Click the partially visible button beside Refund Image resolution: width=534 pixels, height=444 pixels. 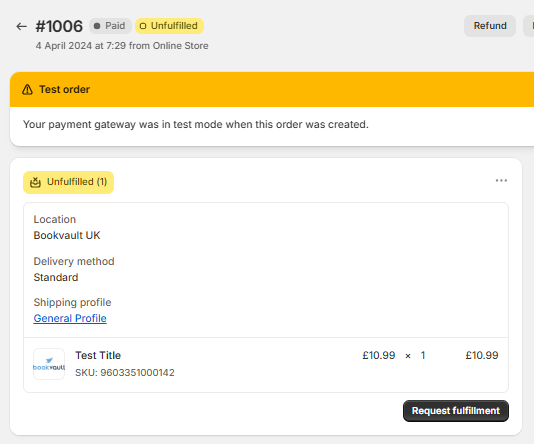[x=529, y=26]
